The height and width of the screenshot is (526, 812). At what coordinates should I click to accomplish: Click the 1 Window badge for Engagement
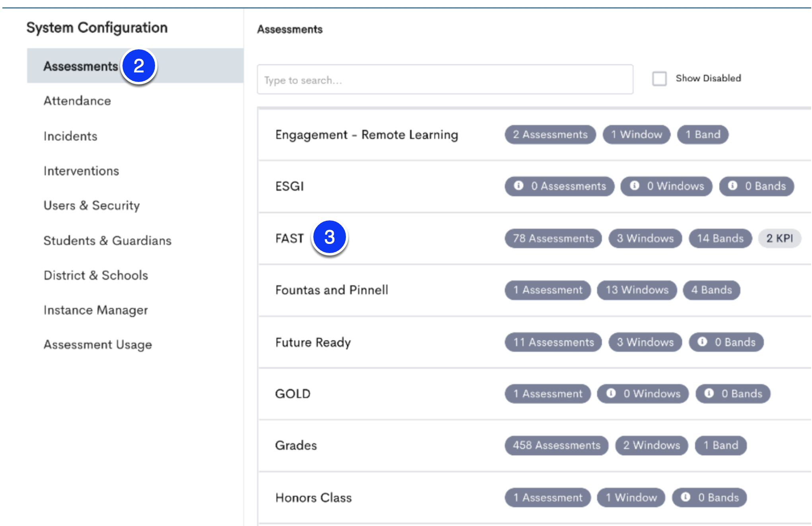(636, 134)
